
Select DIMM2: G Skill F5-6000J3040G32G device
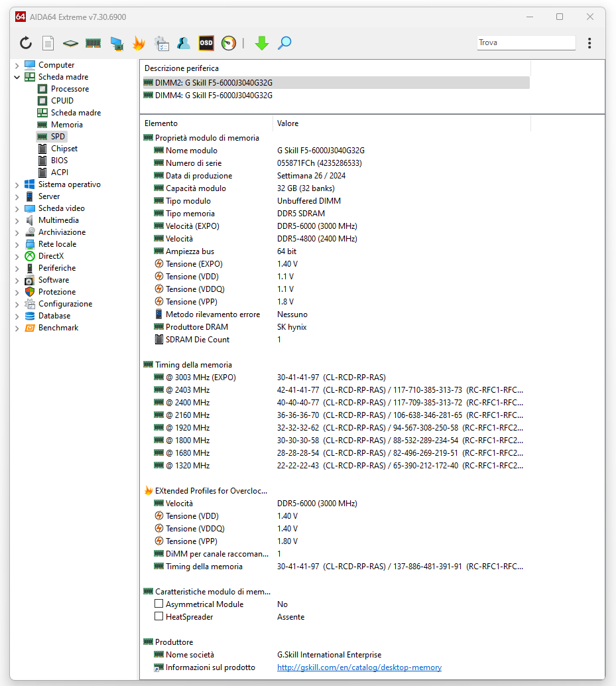[336, 83]
